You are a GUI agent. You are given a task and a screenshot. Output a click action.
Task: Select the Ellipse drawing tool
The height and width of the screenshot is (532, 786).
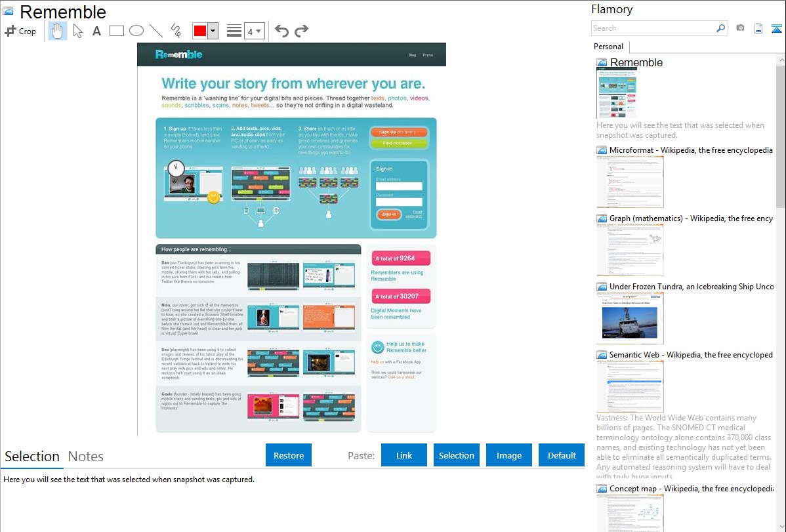point(136,31)
